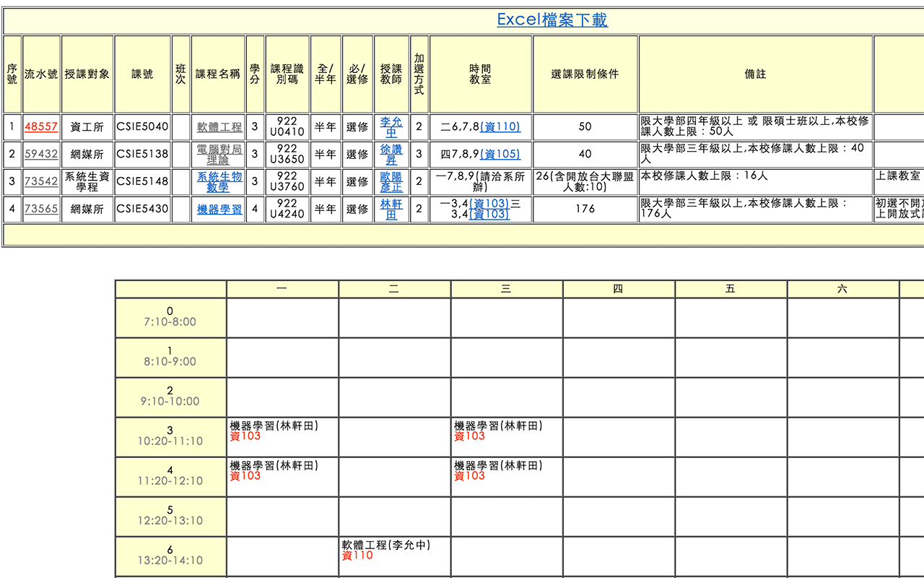Open serial number 48557 link

point(41,126)
